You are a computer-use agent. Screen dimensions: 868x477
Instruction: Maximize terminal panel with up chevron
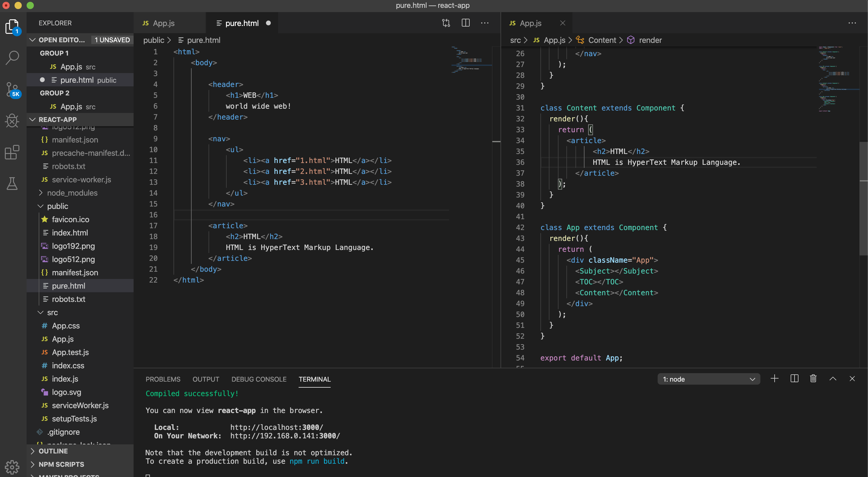click(833, 379)
